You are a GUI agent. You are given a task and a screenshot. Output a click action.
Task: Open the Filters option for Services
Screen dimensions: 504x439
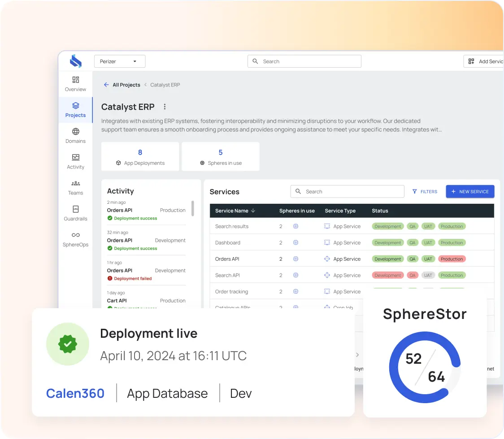pyautogui.click(x=425, y=192)
